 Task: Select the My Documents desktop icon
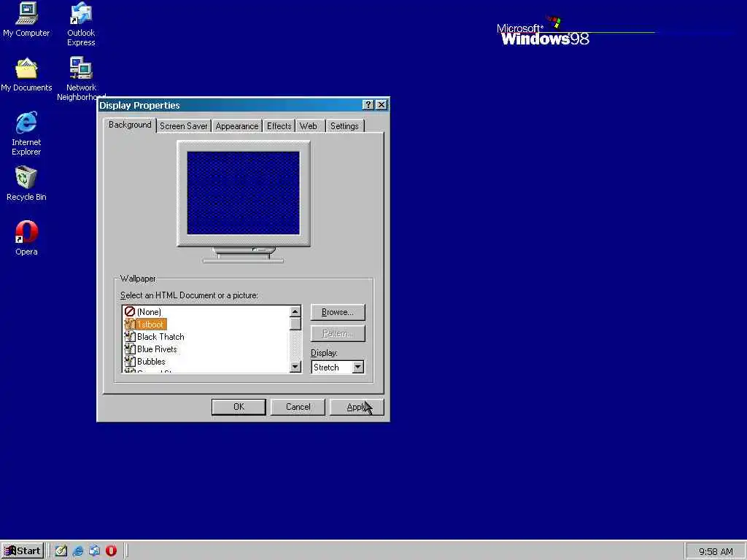(x=26, y=75)
